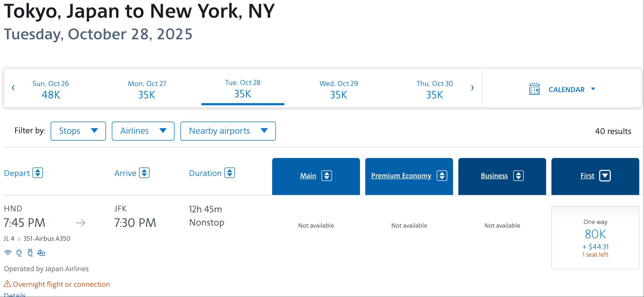Sort fares by Main cabin price

point(327,176)
